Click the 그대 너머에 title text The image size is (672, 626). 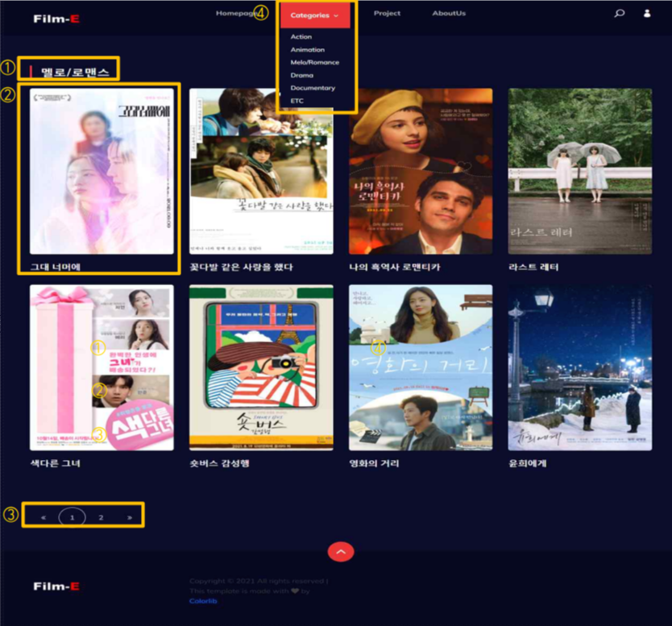(x=56, y=267)
